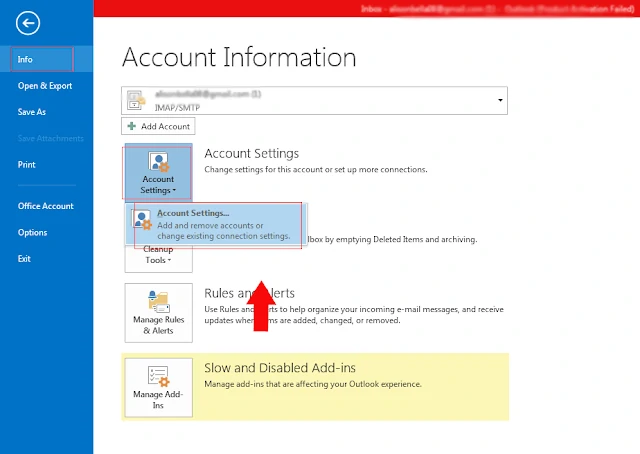Click the IMAP/SMTP label text
The height and width of the screenshot is (454, 640).
[x=177, y=108]
